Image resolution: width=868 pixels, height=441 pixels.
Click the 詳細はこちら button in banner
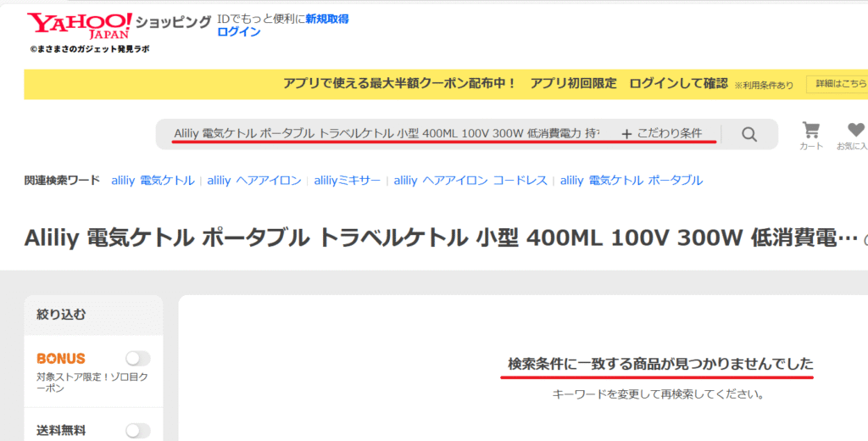click(838, 84)
